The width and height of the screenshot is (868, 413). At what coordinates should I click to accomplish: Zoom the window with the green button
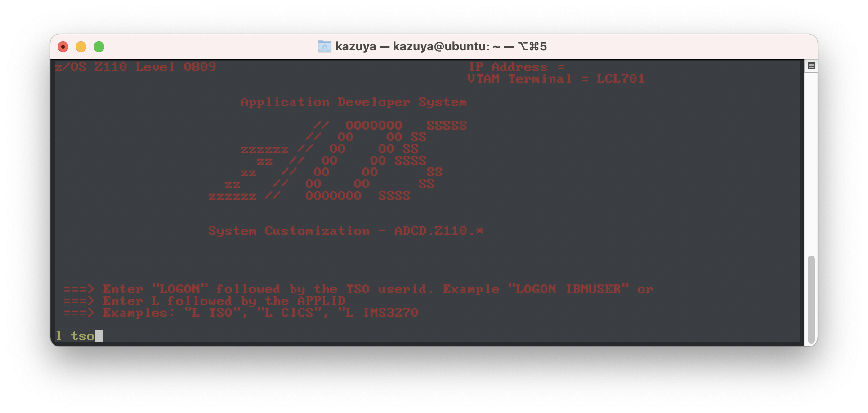(99, 47)
